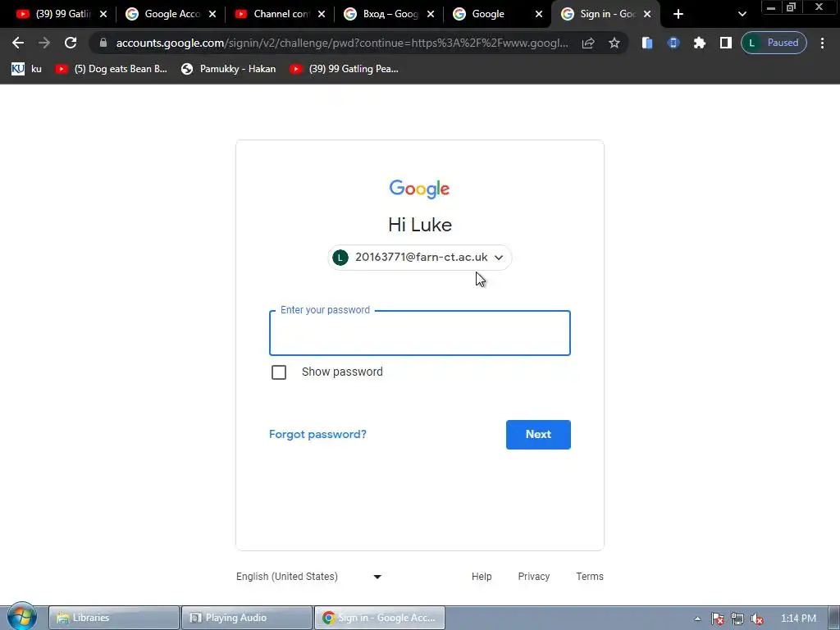Expand the tab search dropdown arrow

pyautogui.click(x=742, y=14)
